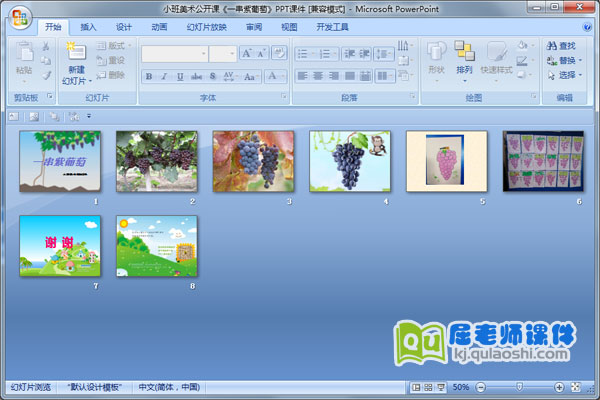Open the Office button menu

pyautogui.click(x=20, y=18)
